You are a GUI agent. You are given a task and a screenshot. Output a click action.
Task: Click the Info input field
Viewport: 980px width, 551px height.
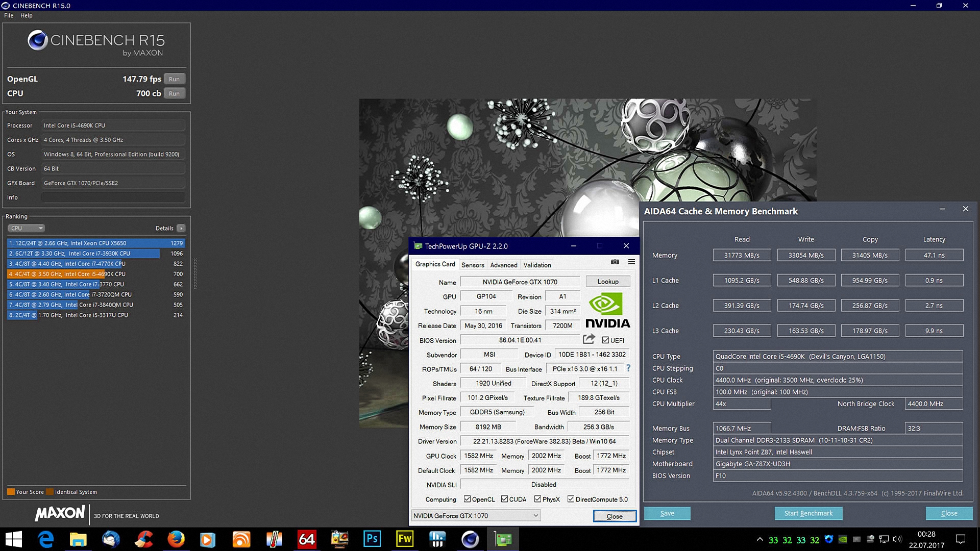(113, 197)
